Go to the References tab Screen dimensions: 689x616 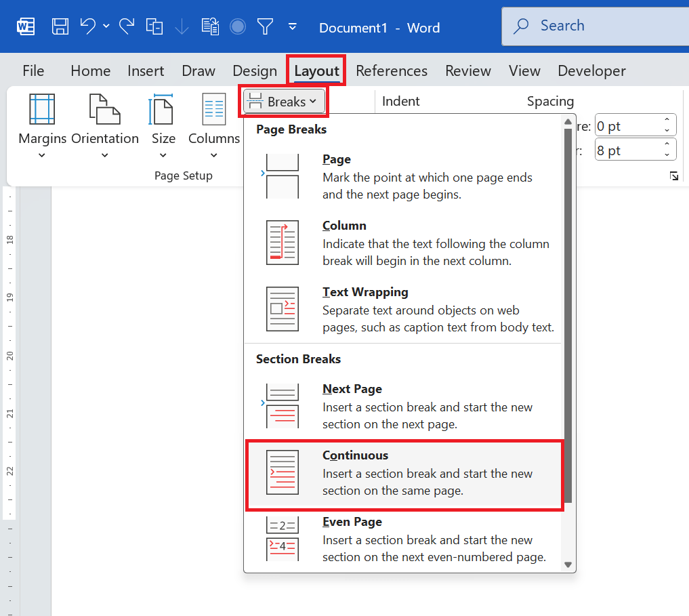click(x=392, y=70)
